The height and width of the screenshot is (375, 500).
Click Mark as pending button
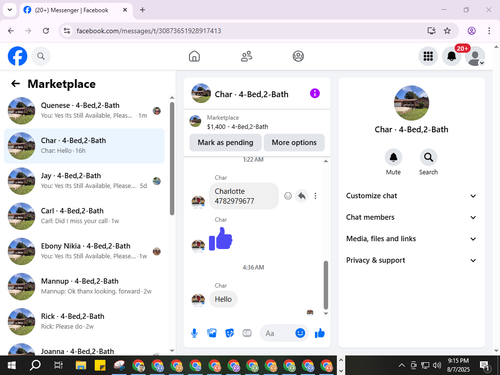pyautogui.click(x=225, y=142)
